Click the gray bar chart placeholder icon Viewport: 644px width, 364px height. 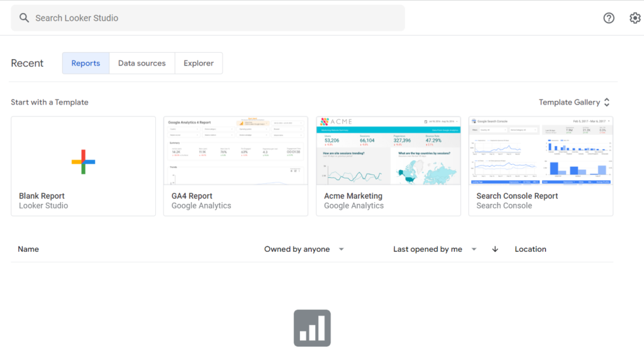[x=312, y=328]
